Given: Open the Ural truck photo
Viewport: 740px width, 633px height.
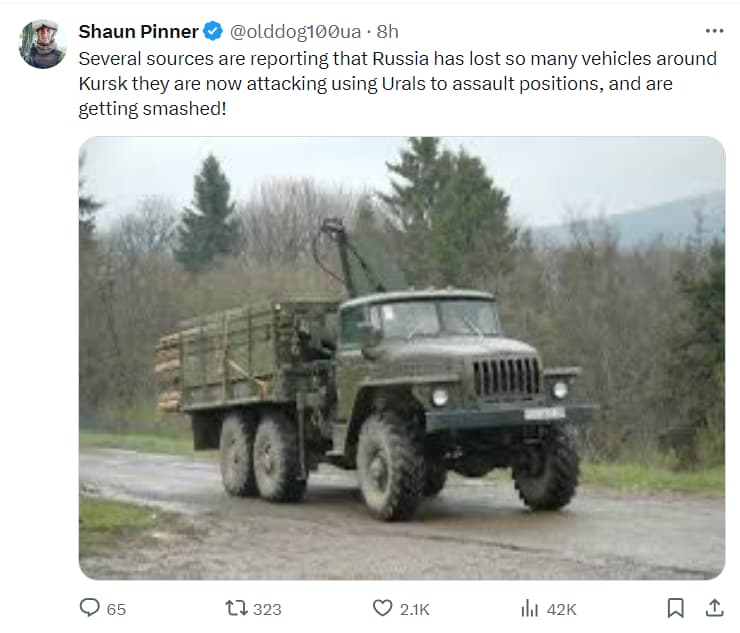Looking at the screenshot, I should (x=402, y=358).
